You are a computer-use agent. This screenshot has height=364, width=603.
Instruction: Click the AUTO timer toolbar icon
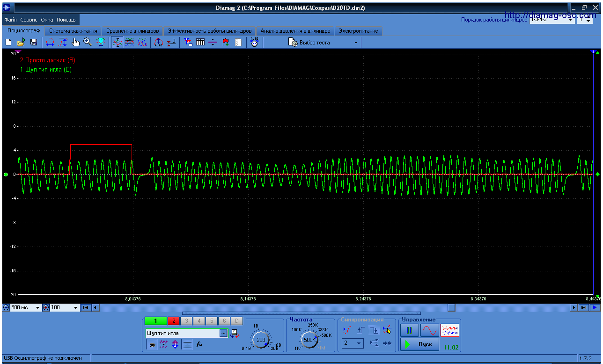[x=254, y=43]
